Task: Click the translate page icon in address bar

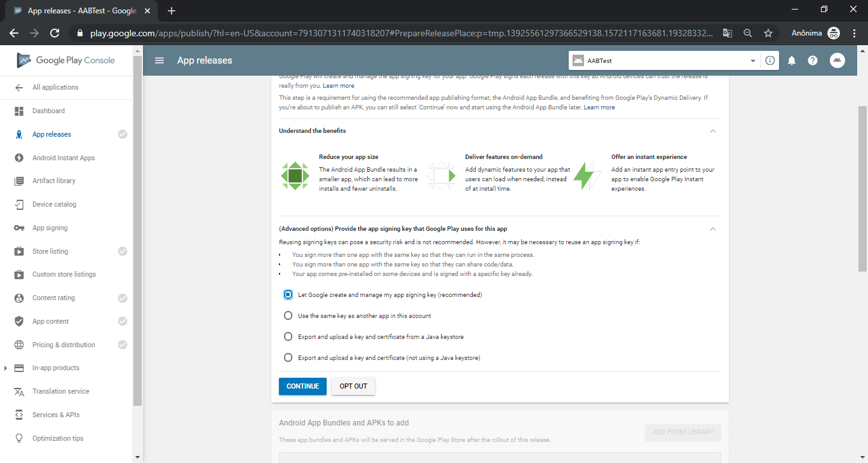Action: [x=728, y=33]
